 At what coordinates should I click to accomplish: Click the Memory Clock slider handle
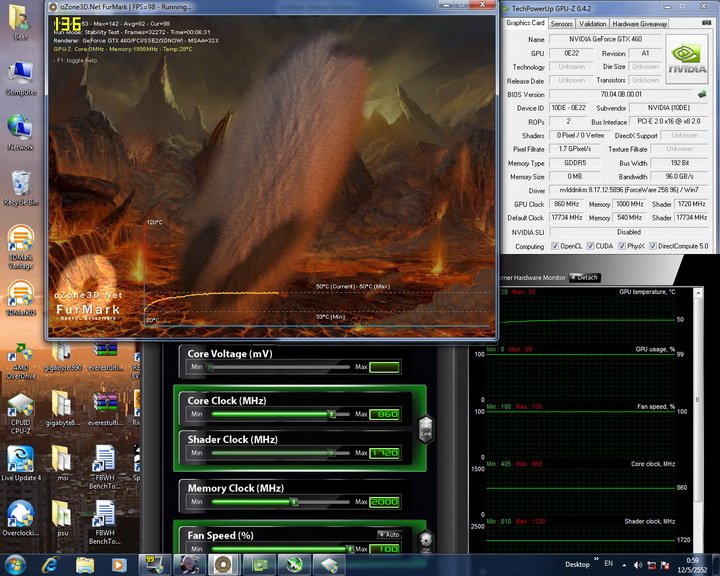pyautogui.click(x=294, y=502)
